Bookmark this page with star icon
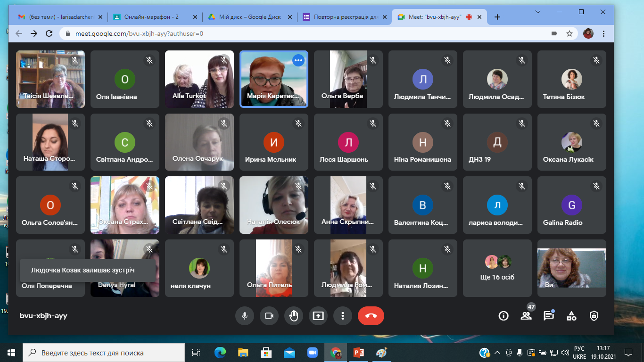Screen dimensions: 644x362 (570, 33)
